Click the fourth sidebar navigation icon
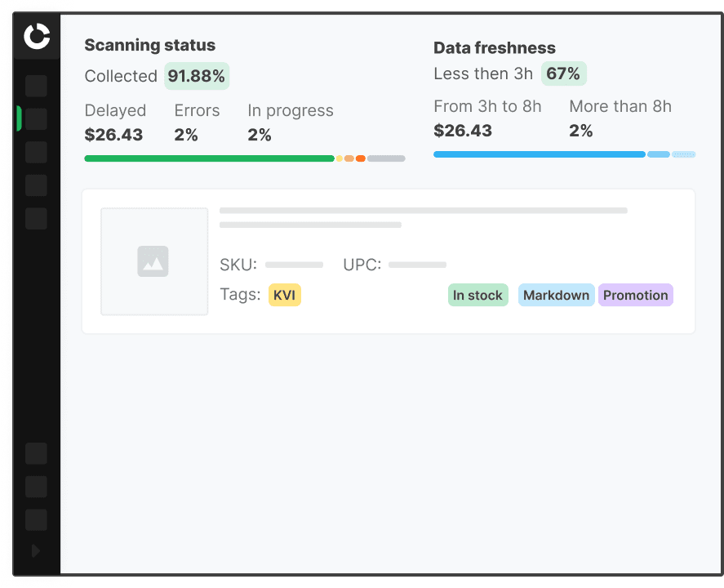The image size is (724, 588). pyautogui.click(x=36, y=185)
